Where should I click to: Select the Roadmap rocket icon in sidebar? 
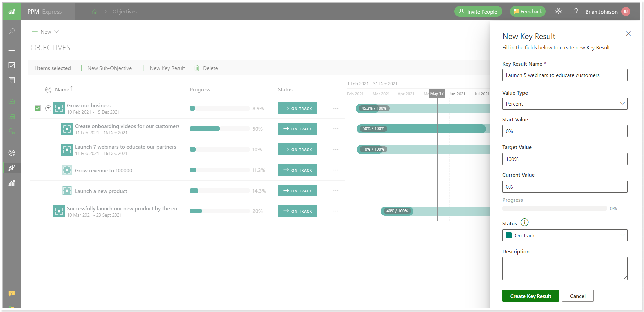(x=12, y=168)
